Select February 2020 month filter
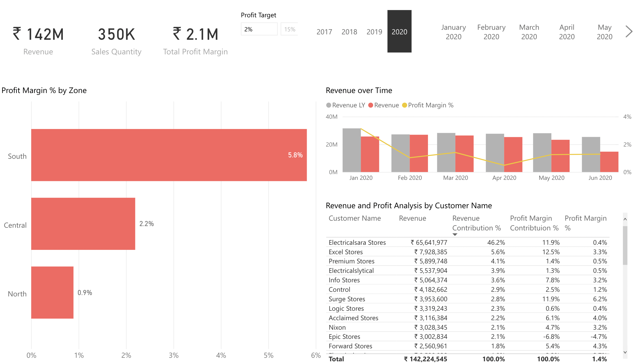Viewport: 634px width, 364px height. pyautogui.click(x=491, y=32)
